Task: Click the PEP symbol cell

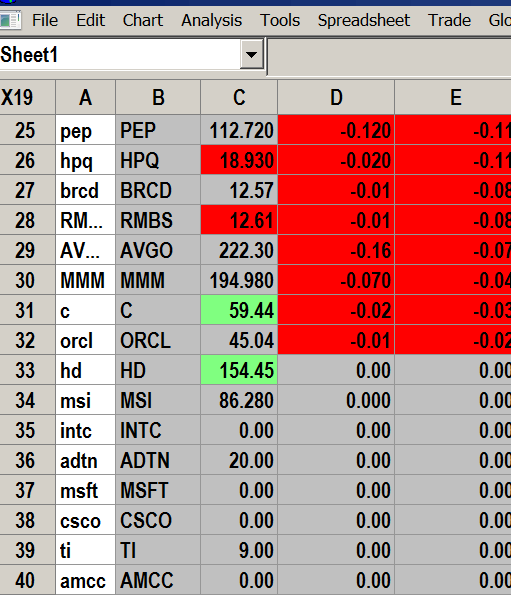Action: click(158, 130)
